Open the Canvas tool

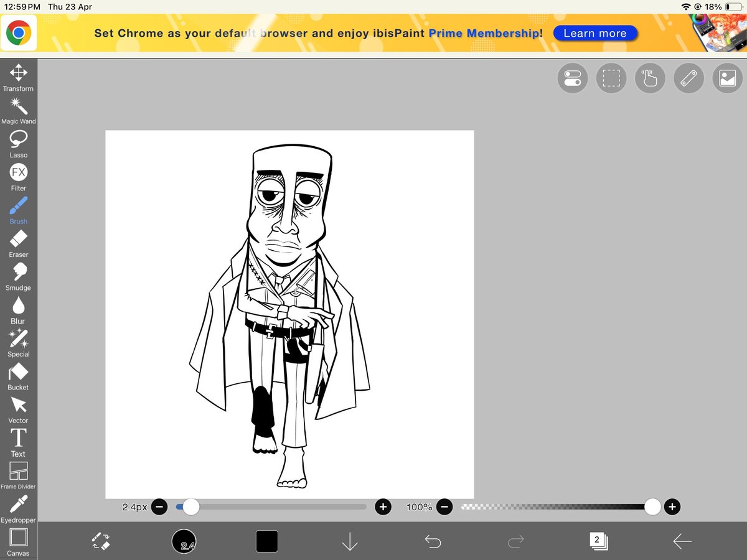point(18,542)
